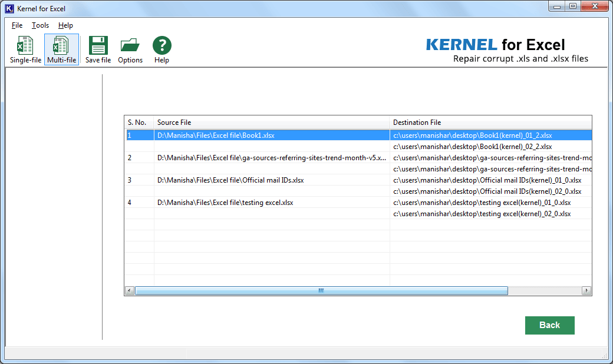Click the horizontal scrollbar left arrow
613x364 pixels.
tap(130, 290)
